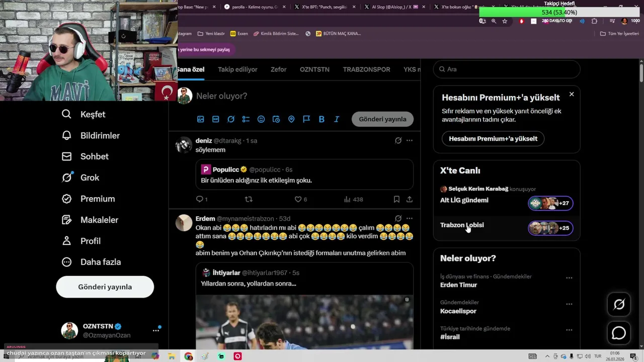Show hidden system tray icons chevron
The image size is (644, 362).
tap(548, 356)
